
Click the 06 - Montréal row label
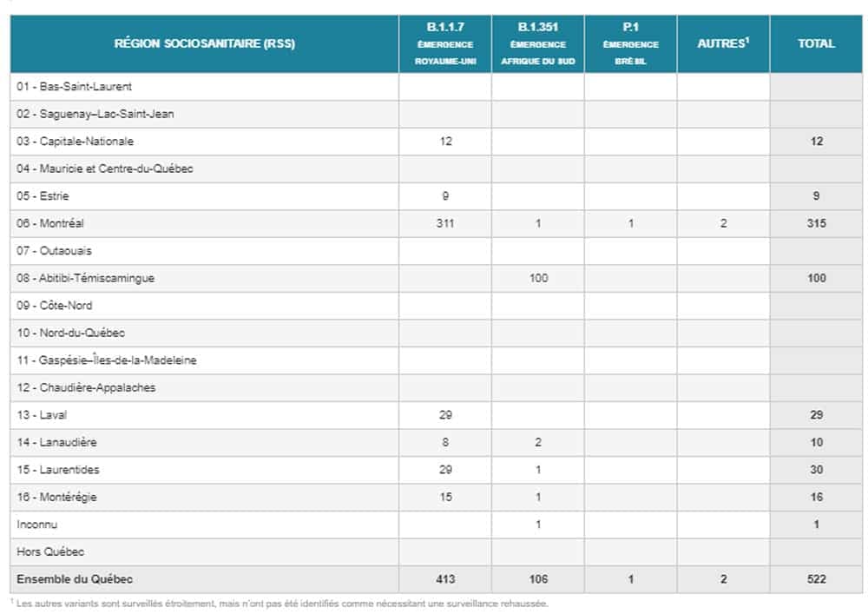tap(50, 223)
